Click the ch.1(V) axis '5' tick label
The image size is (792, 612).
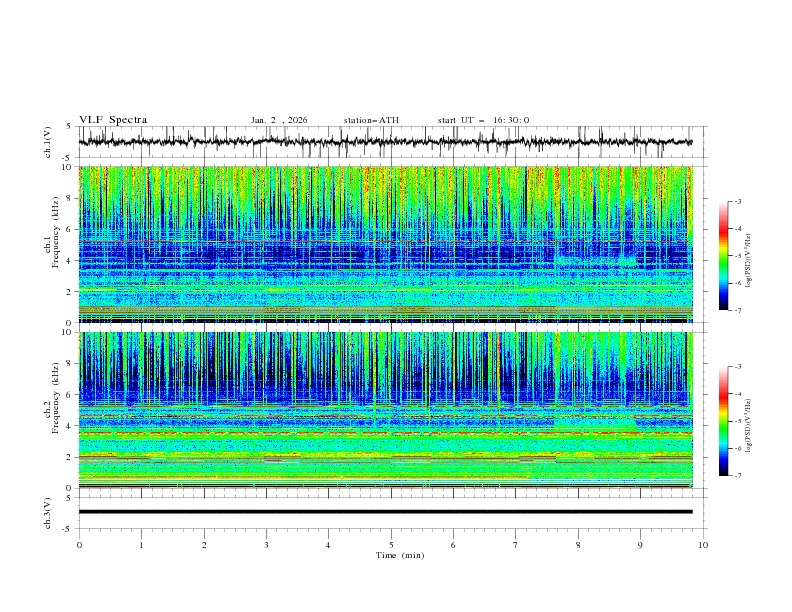(x=68, y=127)
